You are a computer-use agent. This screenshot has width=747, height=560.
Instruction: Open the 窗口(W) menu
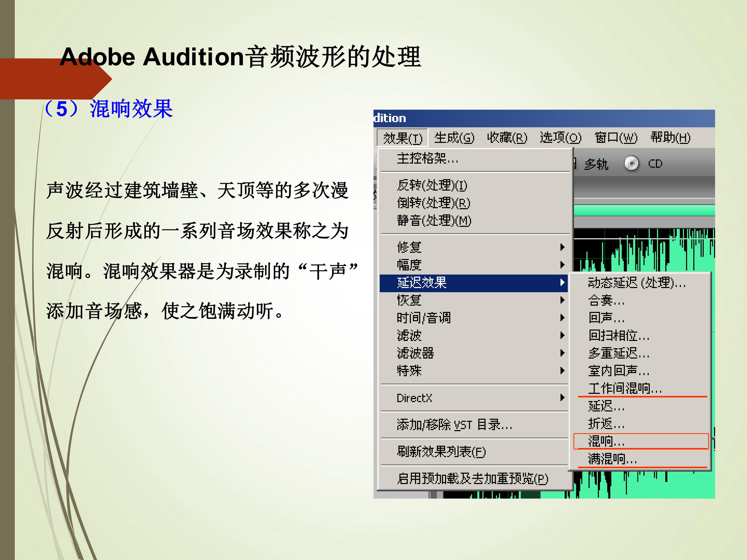point(616,138)
